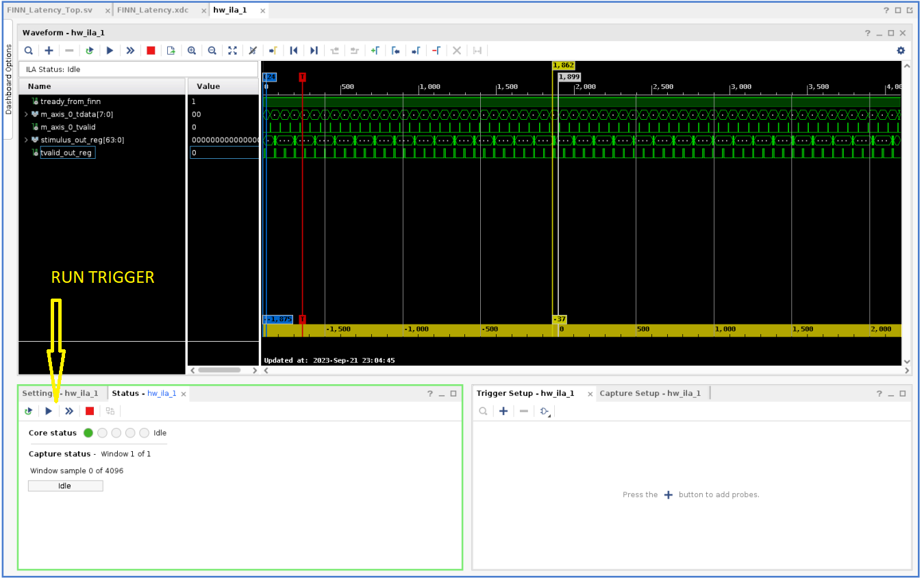Close the FINN_Latency_Top.sv tab

[108, 11]
